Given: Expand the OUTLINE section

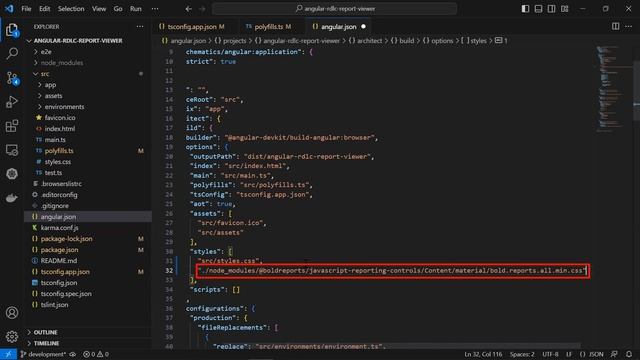Looking at the screenshot, I should click(45, 332).
